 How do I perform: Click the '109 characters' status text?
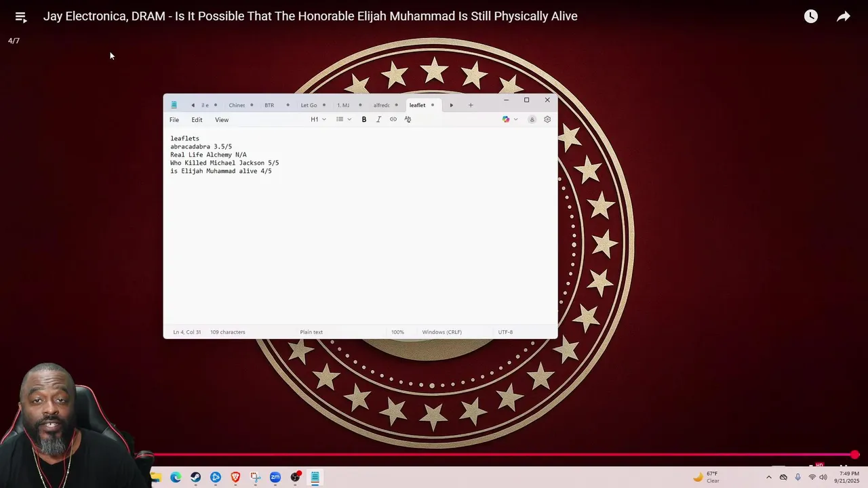coord(228,332)
